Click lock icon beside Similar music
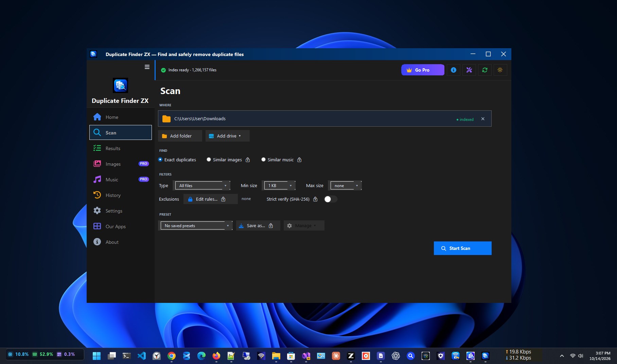Screen dimensions: 617x364 click(x=299, y=160)
